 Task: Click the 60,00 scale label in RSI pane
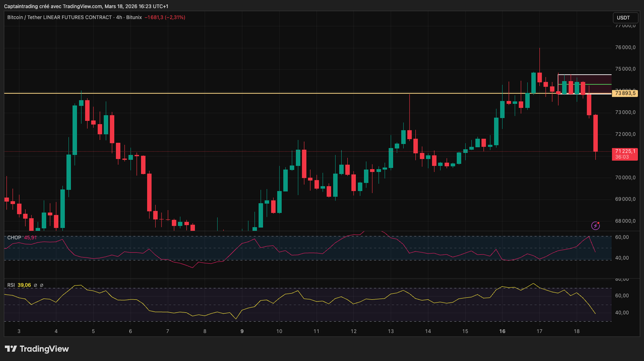pyautogui.click(x=621, y=295)
